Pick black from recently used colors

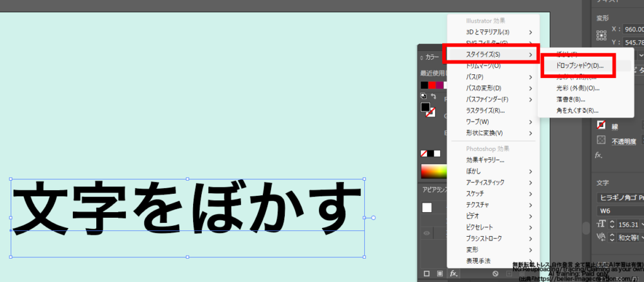pos(425,85)
